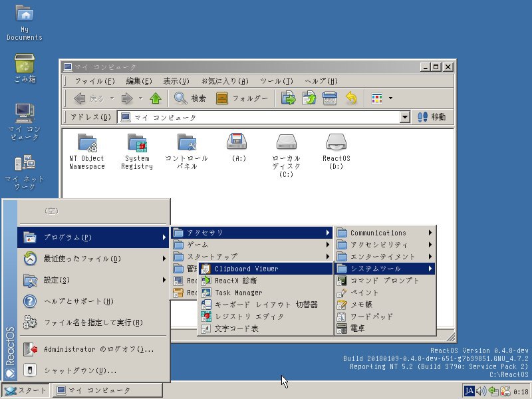Open the forward history dropdown arrow

140,98
